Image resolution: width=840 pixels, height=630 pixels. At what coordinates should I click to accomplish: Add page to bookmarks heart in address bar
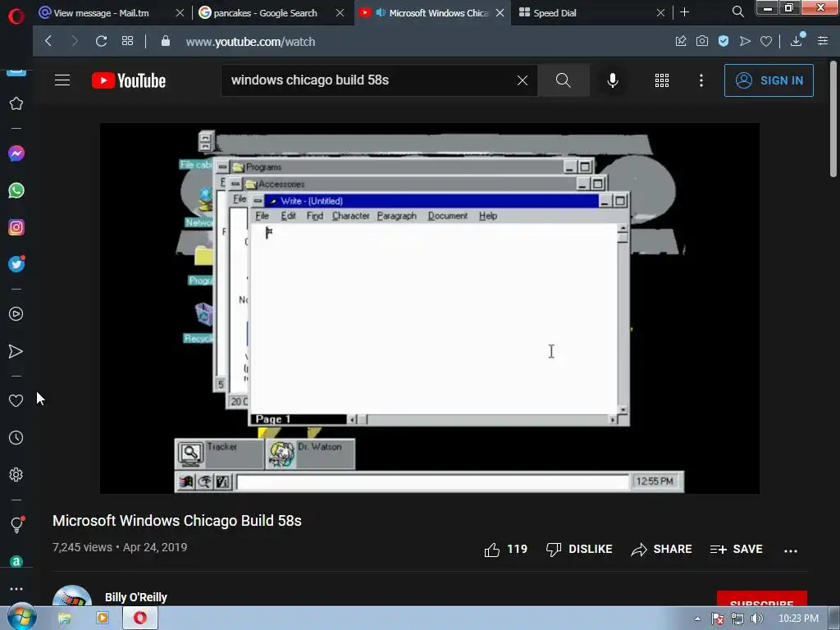(766, 41)
